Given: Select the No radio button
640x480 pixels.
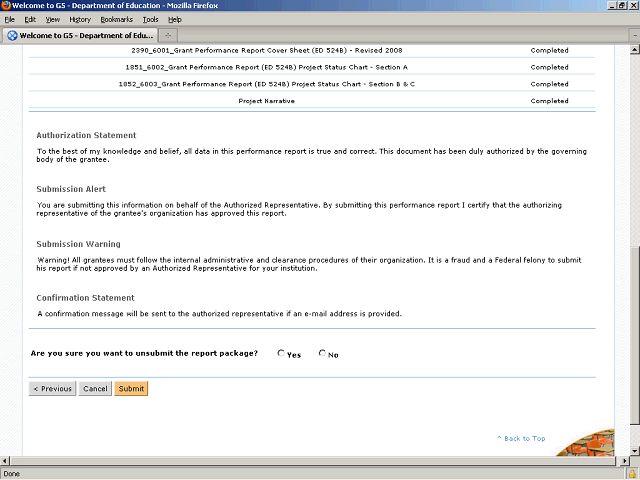Looking at the screenshot, I should pos(322,353).
